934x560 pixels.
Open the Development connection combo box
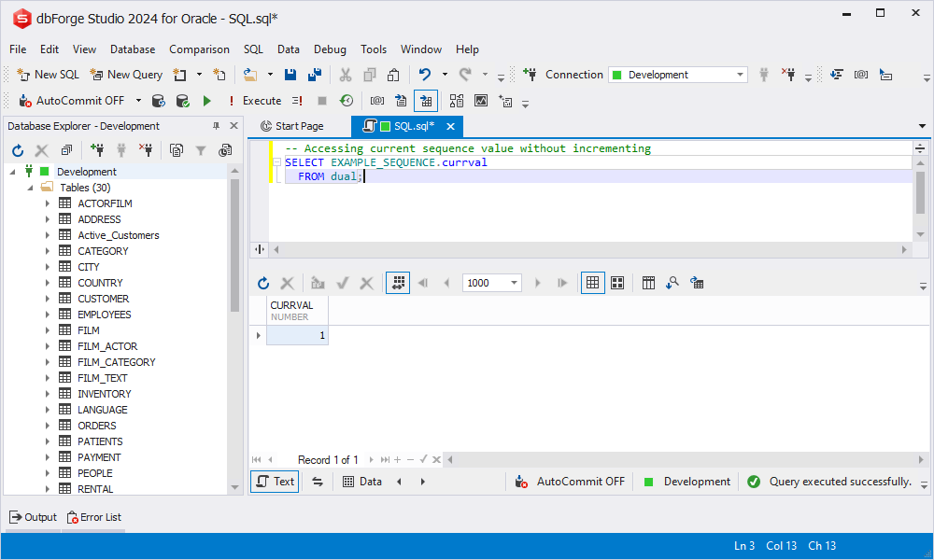point(678,75)
